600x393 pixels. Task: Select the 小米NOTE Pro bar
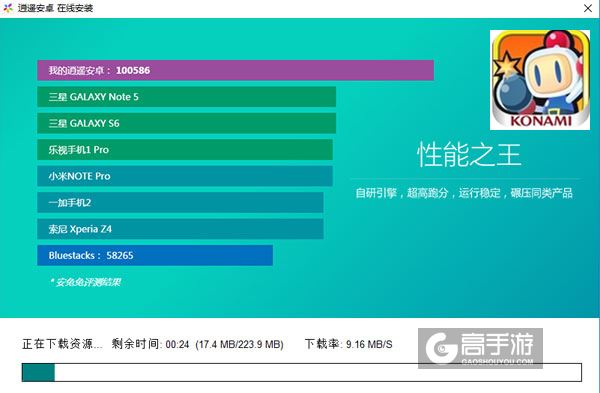pos(185,176)
